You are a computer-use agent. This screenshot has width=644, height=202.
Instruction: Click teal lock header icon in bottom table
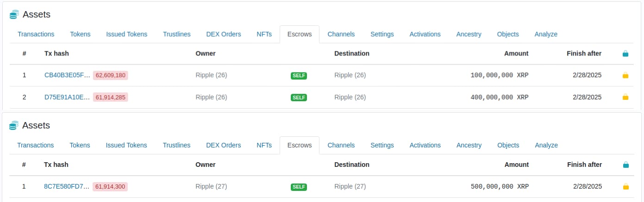coord(625,165)
